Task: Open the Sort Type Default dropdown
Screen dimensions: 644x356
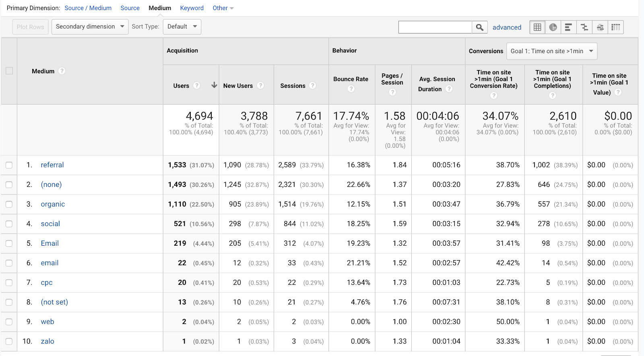Action: click(x=182, y=27)
